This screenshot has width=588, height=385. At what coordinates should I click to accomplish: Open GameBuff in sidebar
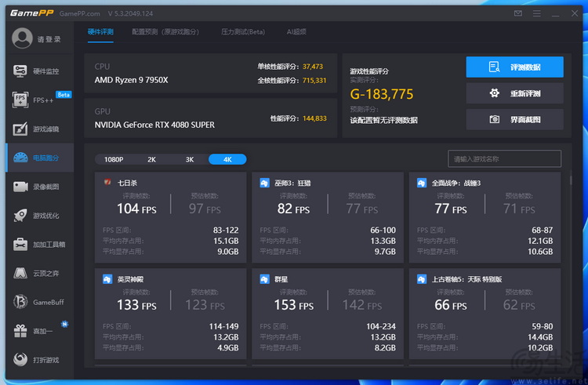[x=39, y=302]
